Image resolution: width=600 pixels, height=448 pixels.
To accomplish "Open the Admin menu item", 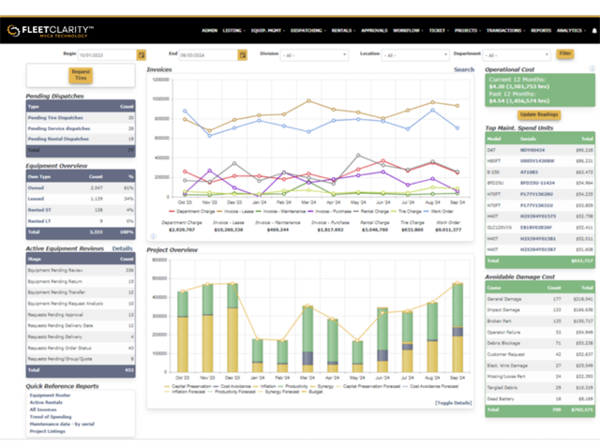I will 209,31.
